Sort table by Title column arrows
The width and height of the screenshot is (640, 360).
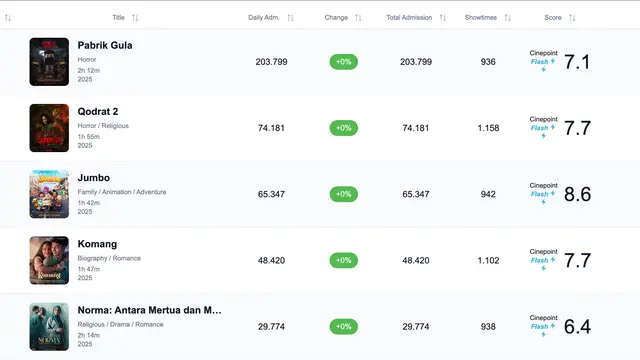tap(135, 18)
